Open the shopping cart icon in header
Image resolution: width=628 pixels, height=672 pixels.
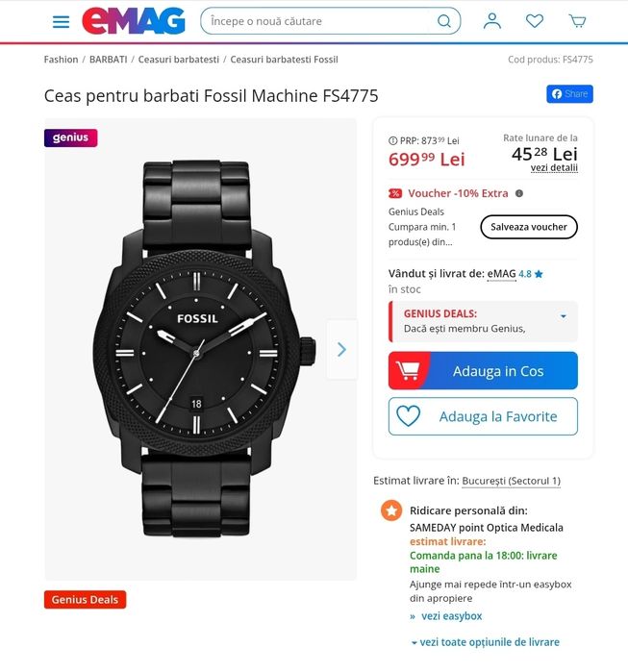click(577, 21)
